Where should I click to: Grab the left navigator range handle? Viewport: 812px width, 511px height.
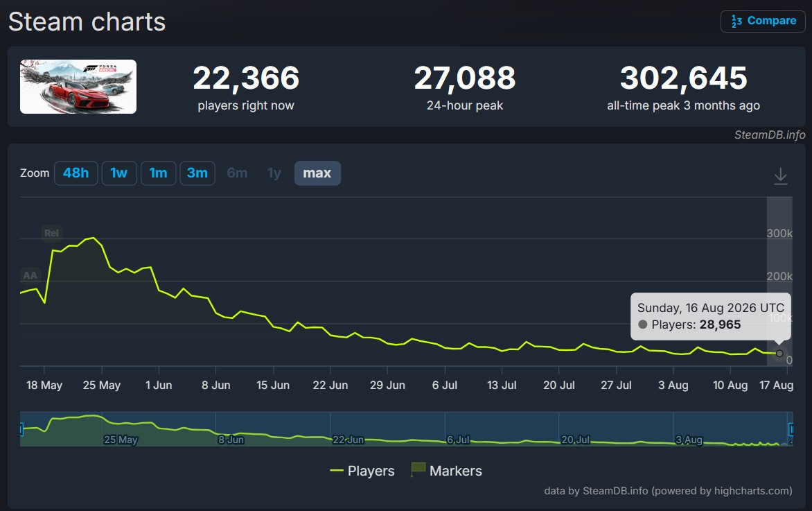21,429
